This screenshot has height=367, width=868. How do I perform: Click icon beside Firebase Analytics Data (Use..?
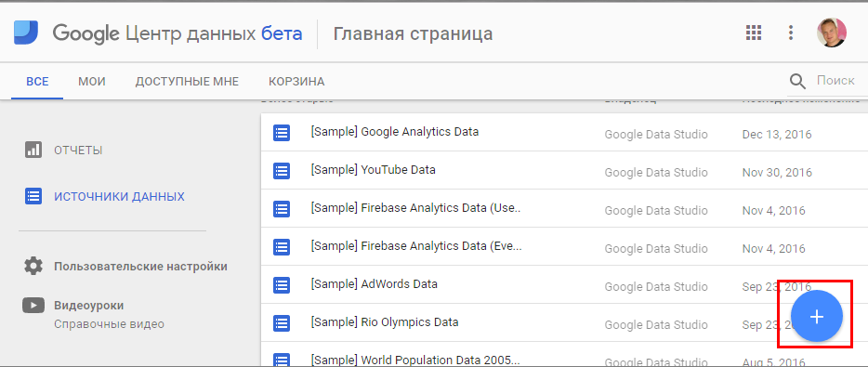tap(282, 209)
